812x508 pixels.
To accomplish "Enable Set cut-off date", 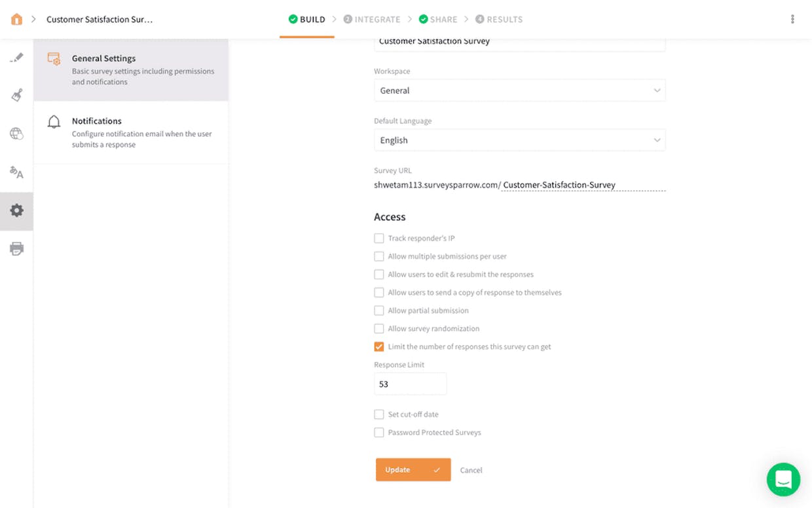I will [x=379, y=414].
